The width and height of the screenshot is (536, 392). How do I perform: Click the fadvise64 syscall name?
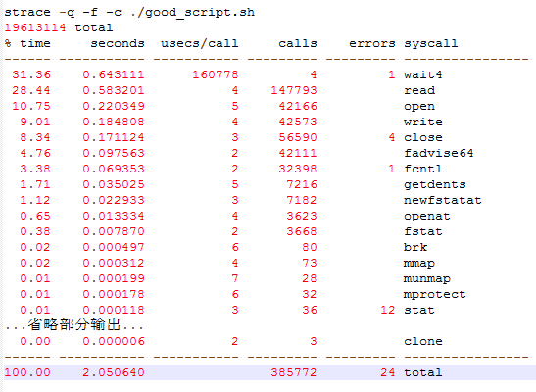point(439,153)
